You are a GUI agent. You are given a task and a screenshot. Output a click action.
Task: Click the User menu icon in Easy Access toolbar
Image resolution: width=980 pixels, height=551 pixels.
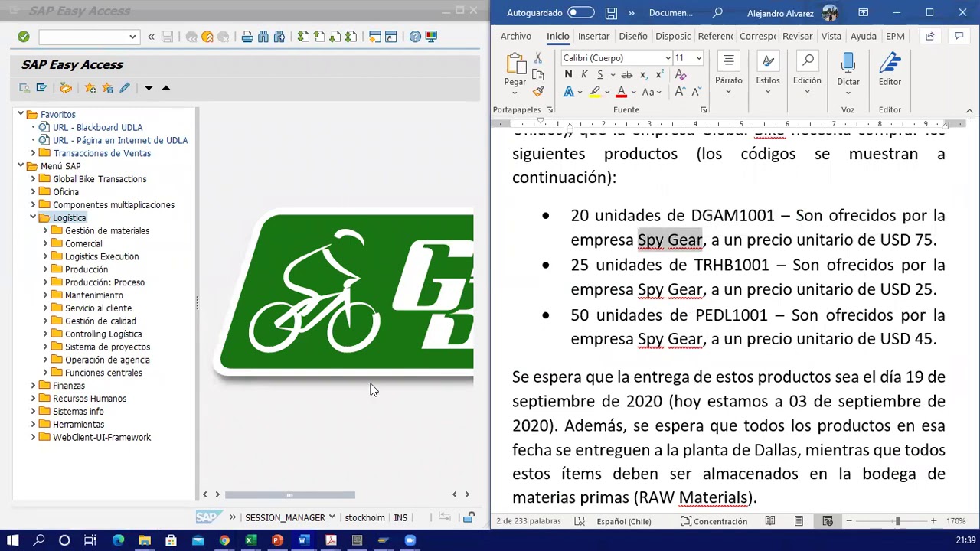point(24,88)
